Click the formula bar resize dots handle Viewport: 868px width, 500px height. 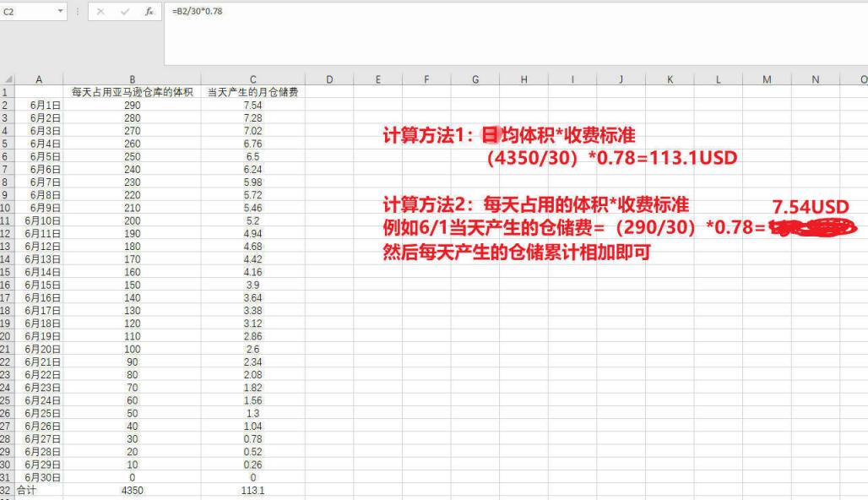tap(77, 12)
